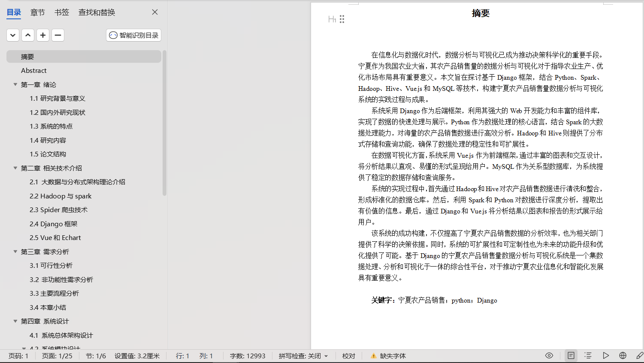
Task: Go to 2.1 大数据与分布式架构理论介绍
Action: click(77, 182)
